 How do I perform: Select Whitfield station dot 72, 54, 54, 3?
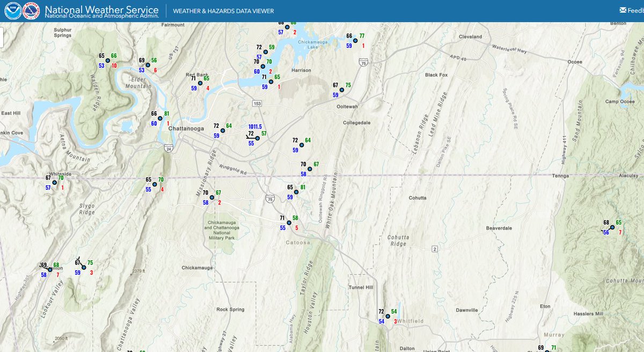(x=388, y=317)
